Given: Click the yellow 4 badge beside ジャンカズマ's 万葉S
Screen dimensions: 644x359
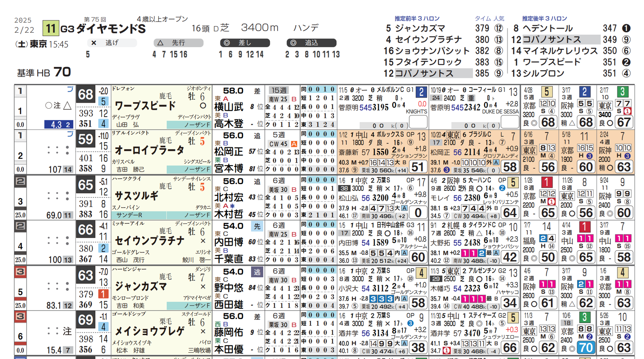Looking at the screenshot, I should (421, 273).
